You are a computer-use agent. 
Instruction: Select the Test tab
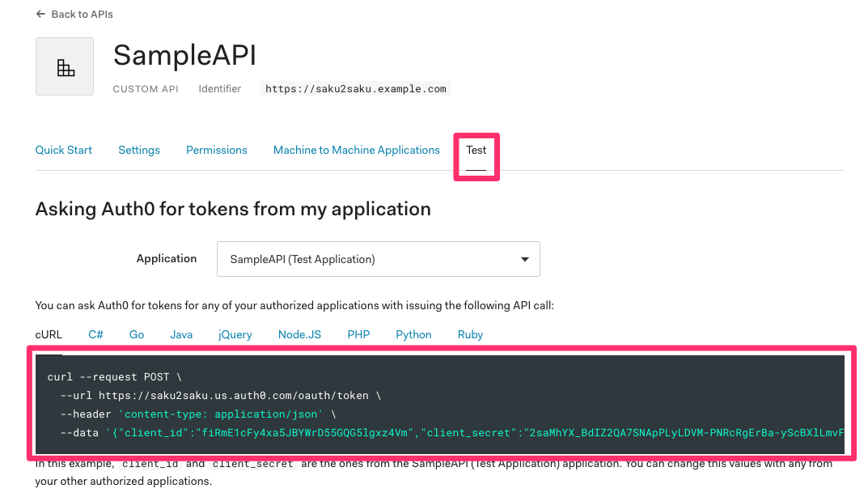coord(476,151)
